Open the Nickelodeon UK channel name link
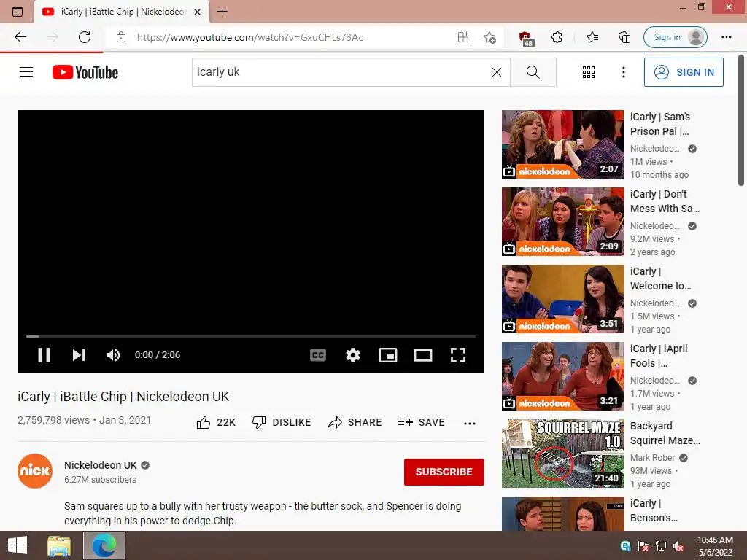 (101, 465)
